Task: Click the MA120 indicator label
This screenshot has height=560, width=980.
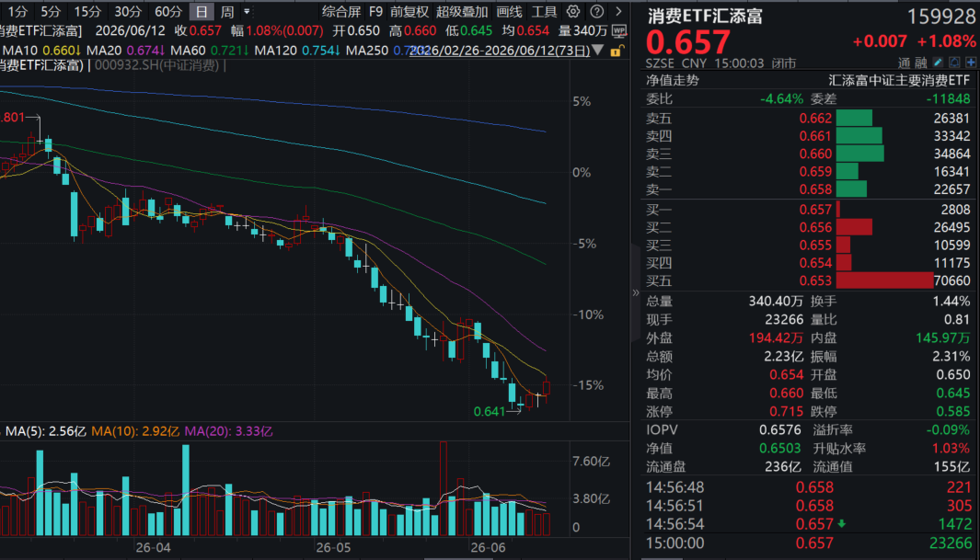Action: pyautogui.click(x=276, y=50)
